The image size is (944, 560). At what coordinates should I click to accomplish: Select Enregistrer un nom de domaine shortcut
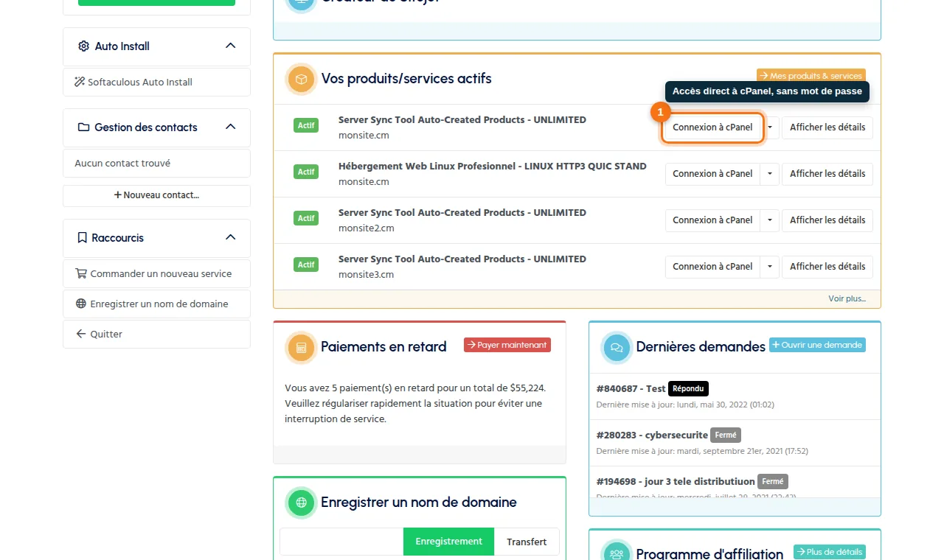(156, 304)
